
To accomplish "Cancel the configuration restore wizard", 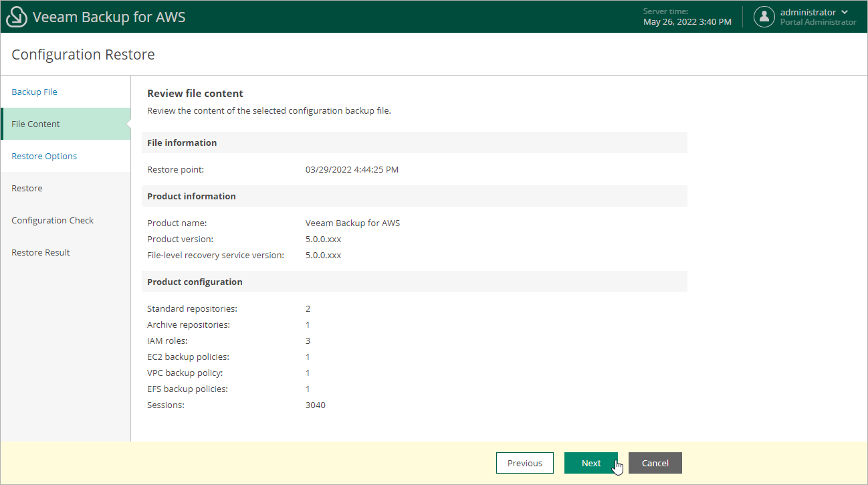I will (655, 463).
